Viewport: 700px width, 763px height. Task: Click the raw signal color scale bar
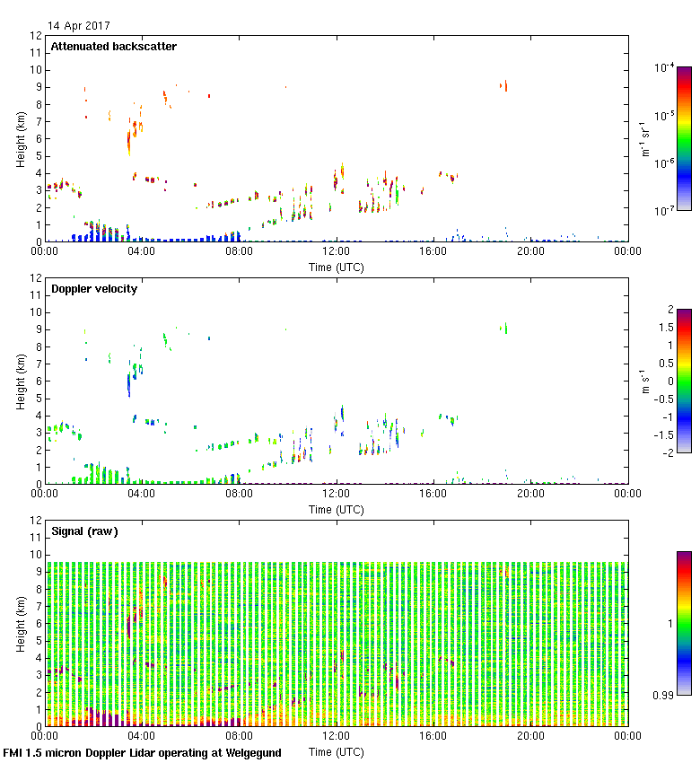[x=684, y=623]
